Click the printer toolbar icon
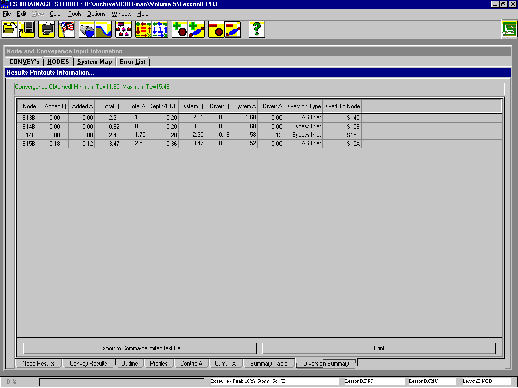The height and width of the screenshot is (388, 518). [47, 29]
